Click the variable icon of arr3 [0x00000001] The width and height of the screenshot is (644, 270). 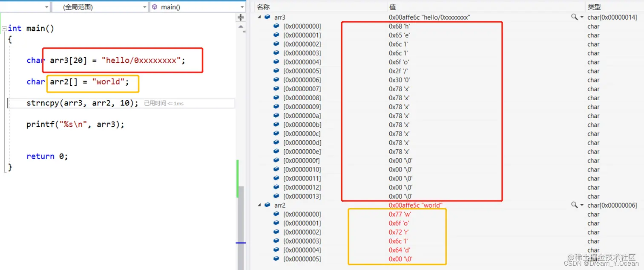click(276, 35)
